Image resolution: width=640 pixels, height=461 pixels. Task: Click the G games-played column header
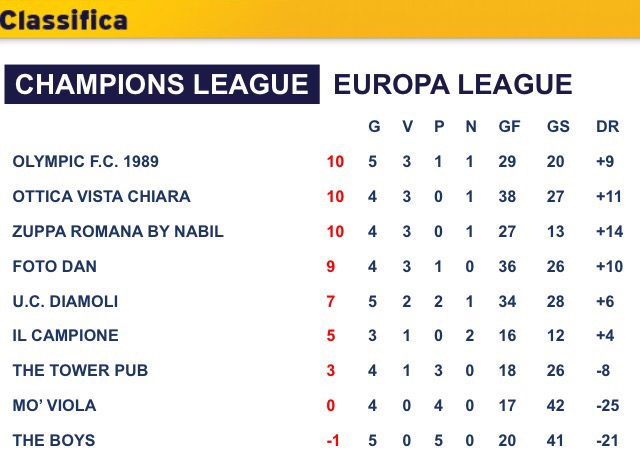coord(373,127)
